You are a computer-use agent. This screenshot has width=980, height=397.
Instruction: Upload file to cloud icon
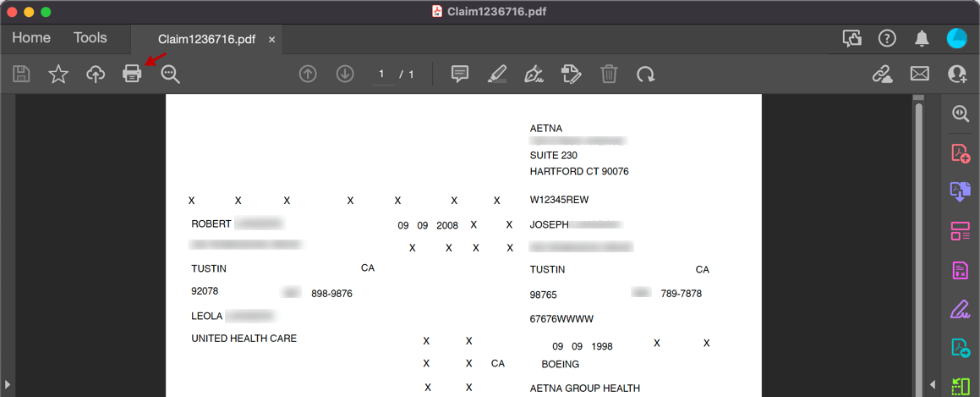click(95, 74)
